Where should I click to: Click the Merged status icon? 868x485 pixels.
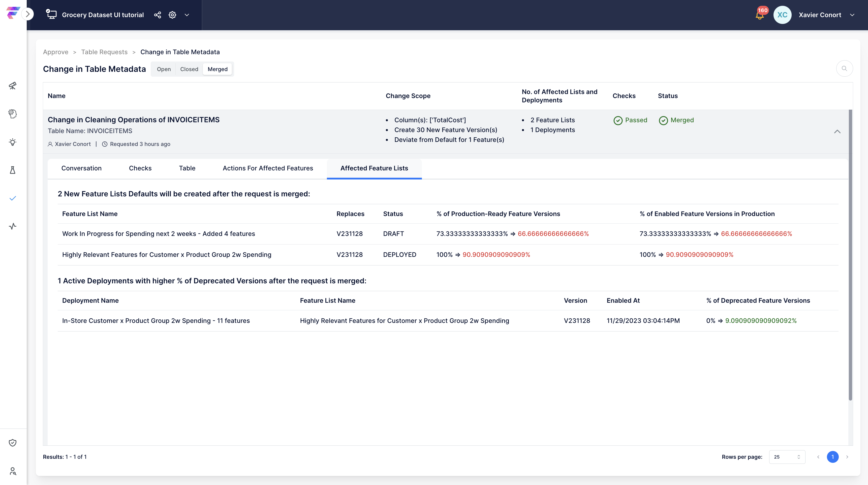pos(663,120)
